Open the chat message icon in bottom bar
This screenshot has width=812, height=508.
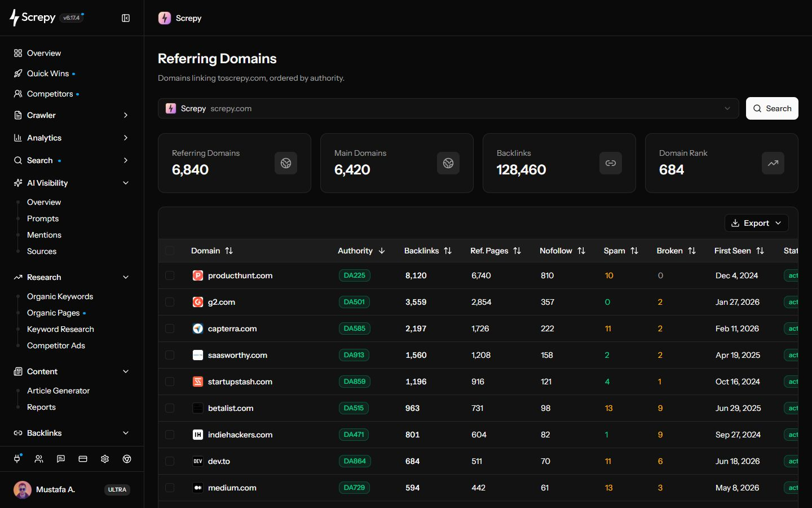pos(61,459)
